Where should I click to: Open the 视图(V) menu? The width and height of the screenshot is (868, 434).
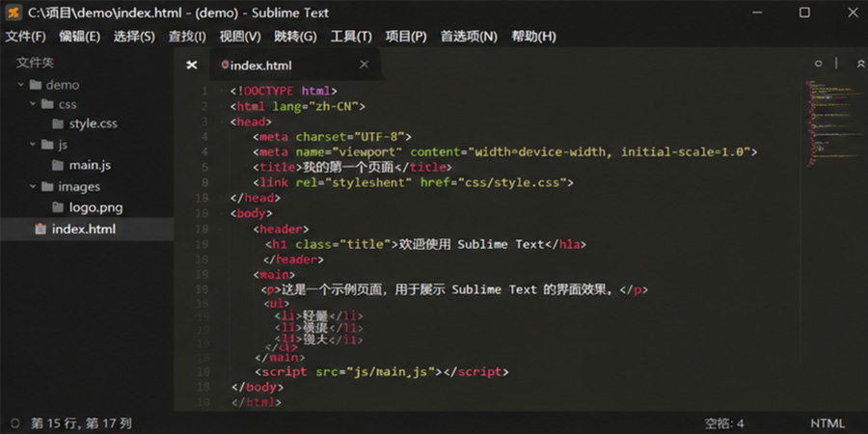tap(240, 37)
